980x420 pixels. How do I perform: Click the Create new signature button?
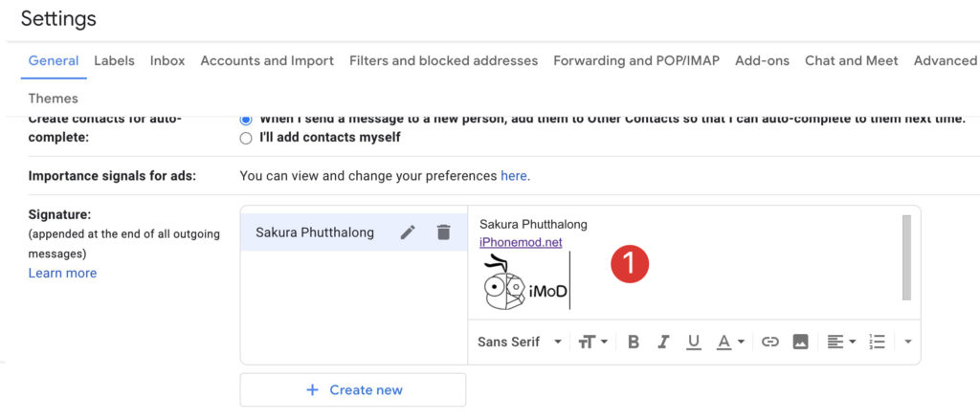353,389
